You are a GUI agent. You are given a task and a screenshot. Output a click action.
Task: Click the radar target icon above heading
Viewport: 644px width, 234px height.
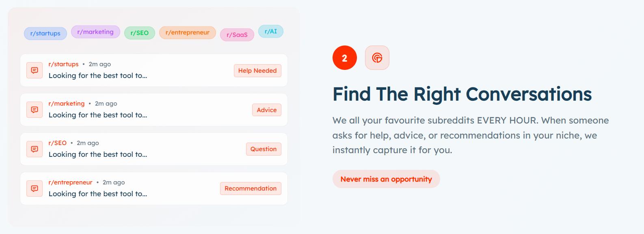(377, 58)
